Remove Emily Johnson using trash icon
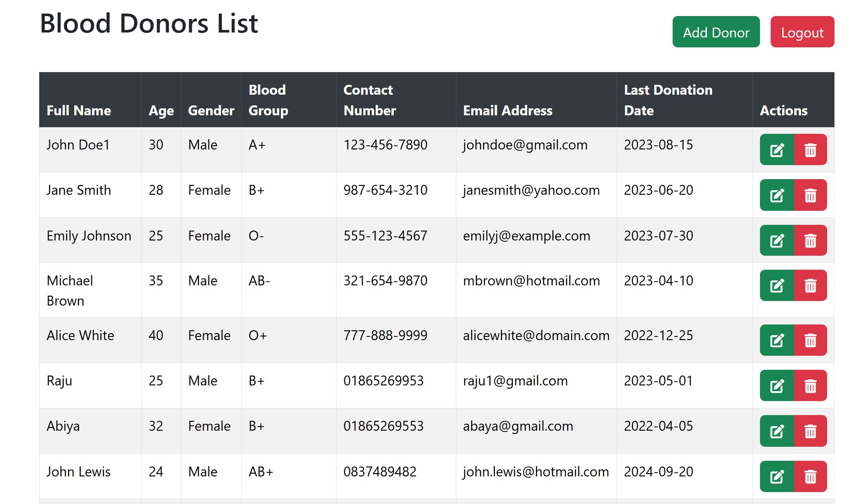Viewport: 858px width, 504px height. (x=810, y=240)
